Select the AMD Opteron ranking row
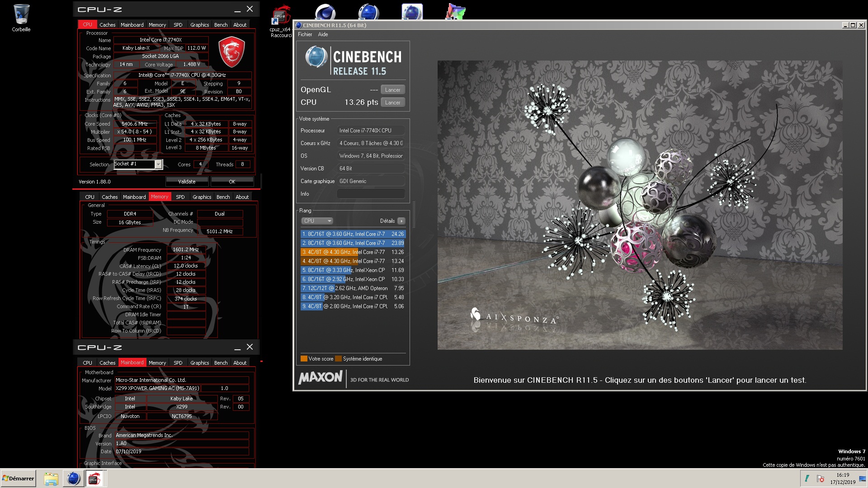This screenshot has height=488, width=868. (x=353, y=288)
